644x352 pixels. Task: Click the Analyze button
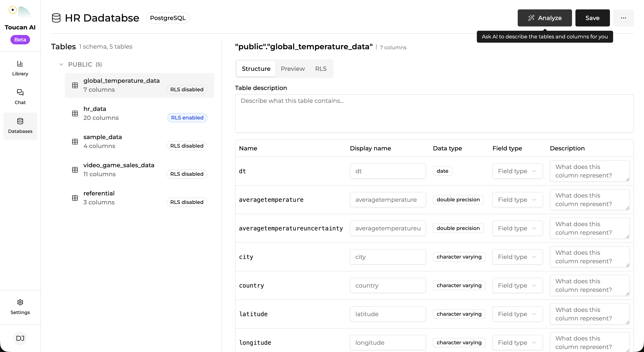click(x=545, y=18)
